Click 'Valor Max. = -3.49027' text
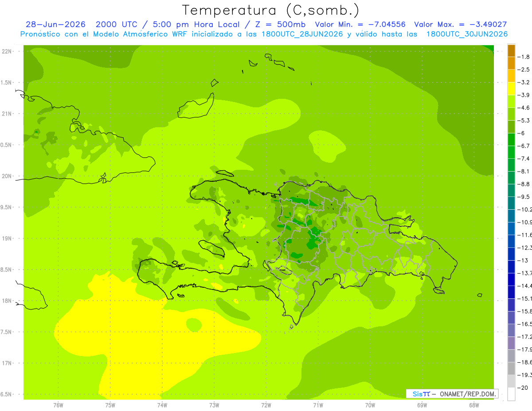532x411 pixels. click(x=461, y=24)
